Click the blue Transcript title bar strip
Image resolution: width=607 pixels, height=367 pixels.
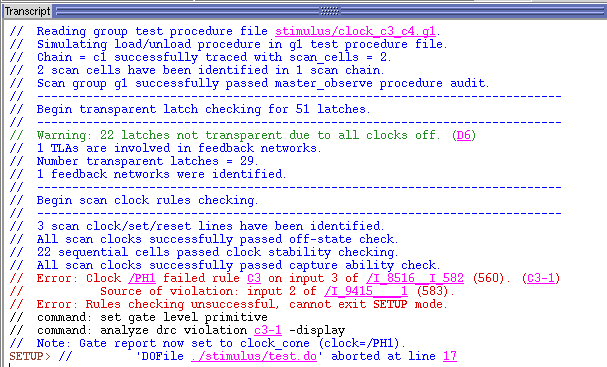pos(330,11)
